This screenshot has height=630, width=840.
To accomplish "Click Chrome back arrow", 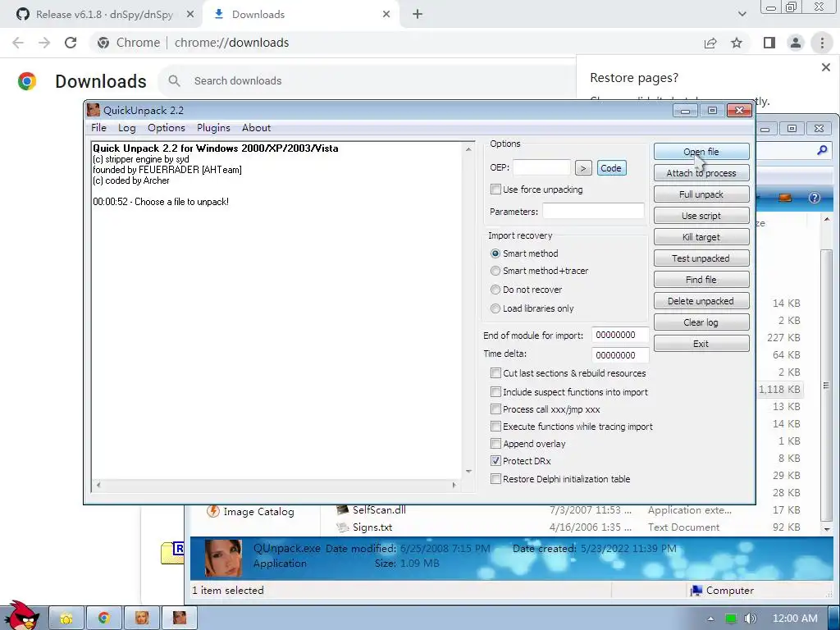I will (18, 43).
